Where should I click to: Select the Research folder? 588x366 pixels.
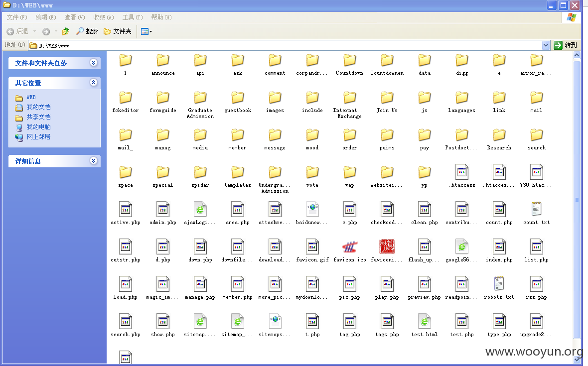tap(499, 140)
